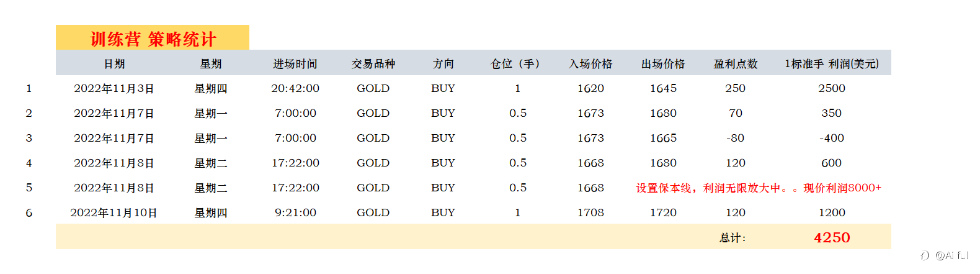Image resolution: width=980 pixels, height=274 pixels.
Task: Select the 入场价格 column header
Action: click(x=590, y=63)
